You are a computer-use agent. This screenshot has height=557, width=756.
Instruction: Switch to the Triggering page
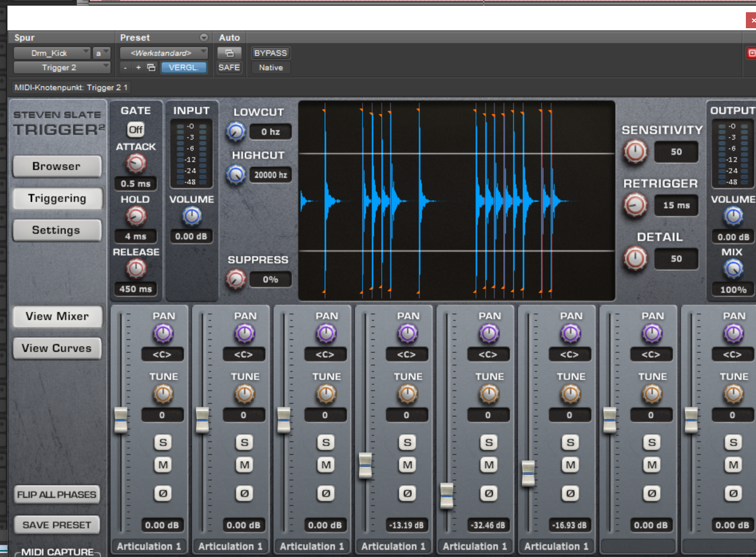(56, 198)
